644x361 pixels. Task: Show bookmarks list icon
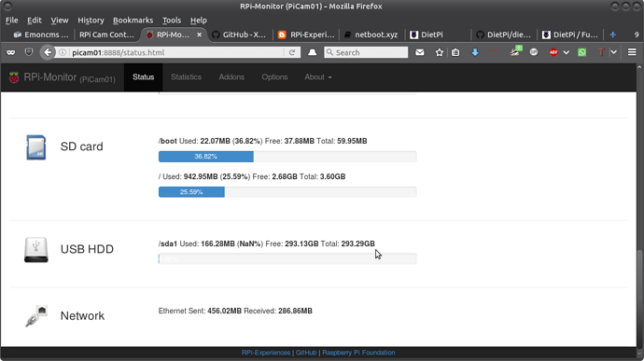(x=455, y=52)
